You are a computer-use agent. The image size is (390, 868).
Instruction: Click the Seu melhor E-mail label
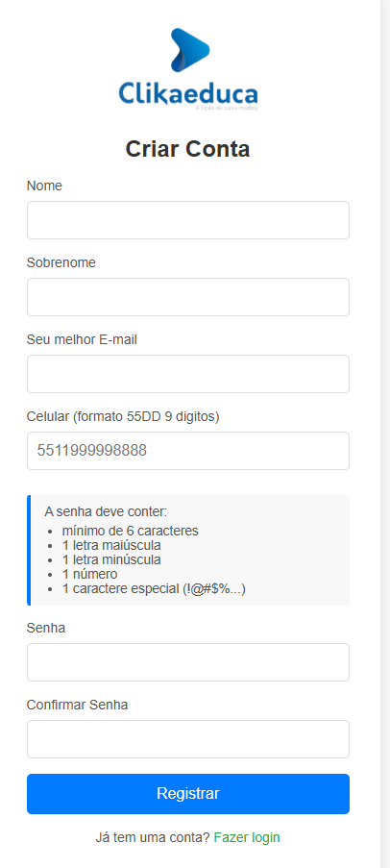click(82, 340)
